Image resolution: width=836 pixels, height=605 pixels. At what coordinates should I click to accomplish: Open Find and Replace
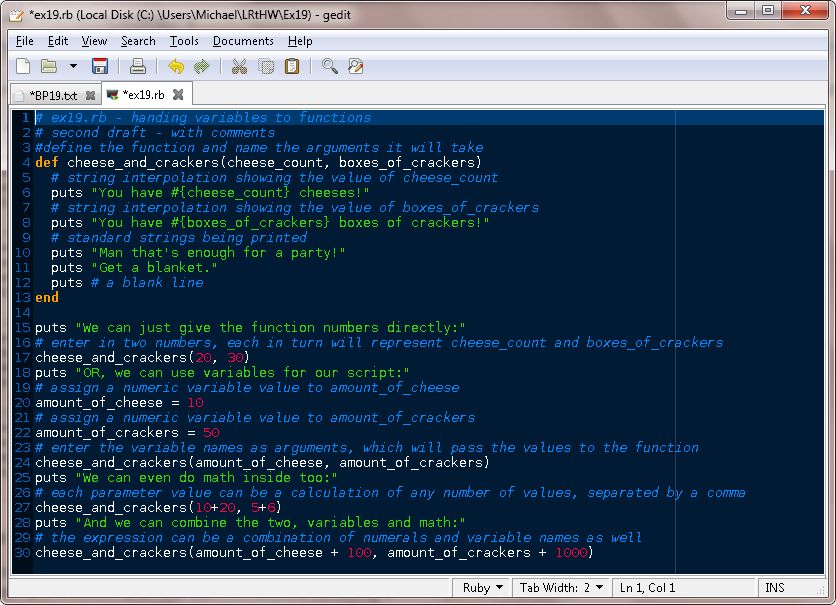pyautogui.click(x=356, y=66)
